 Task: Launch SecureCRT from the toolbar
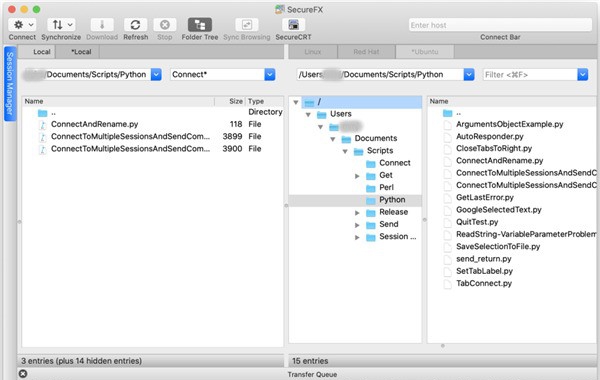[x=293, y=25]
